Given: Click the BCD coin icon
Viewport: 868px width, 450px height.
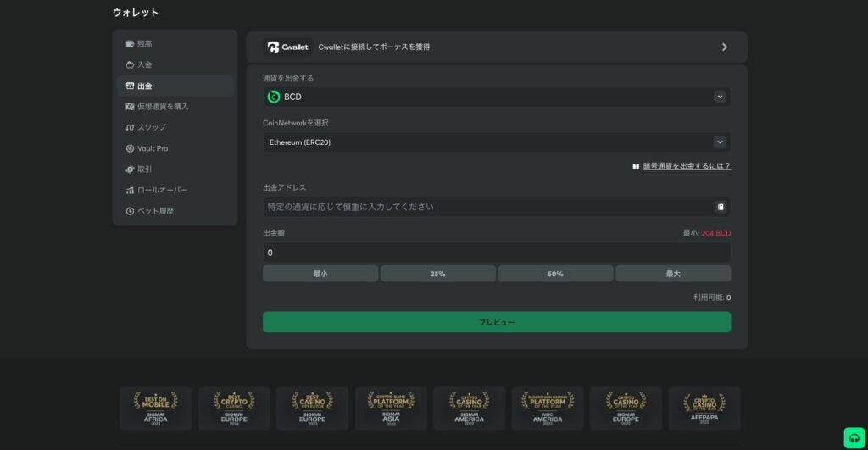Looking at the screenshot, I should 274,97.
